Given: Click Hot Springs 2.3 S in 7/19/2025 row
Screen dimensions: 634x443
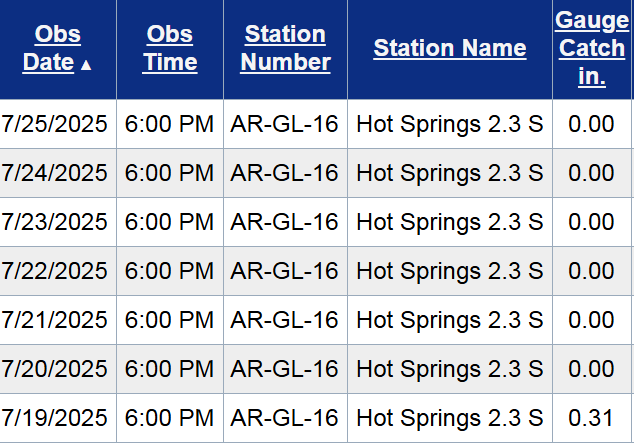Looking at the screenshot, I should (x=450, y=417).
